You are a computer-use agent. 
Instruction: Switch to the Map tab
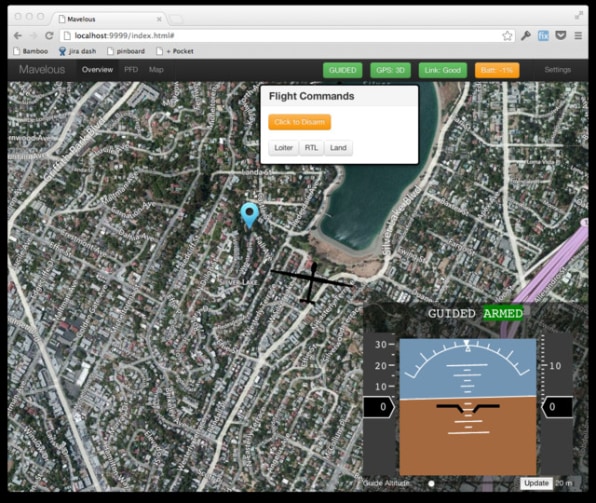coord(156,70)
